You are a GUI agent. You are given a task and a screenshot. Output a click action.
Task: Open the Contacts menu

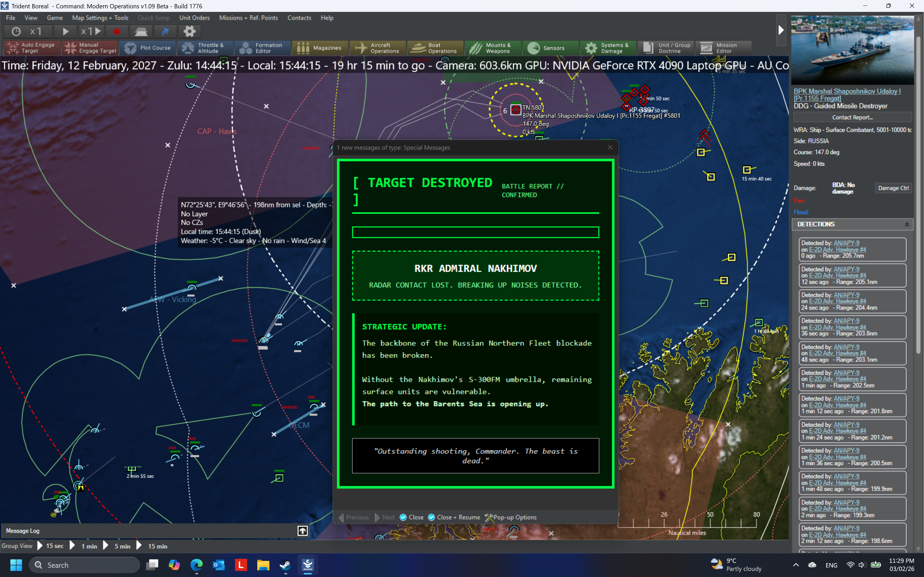pyautogui.click(x=299, y=18)
